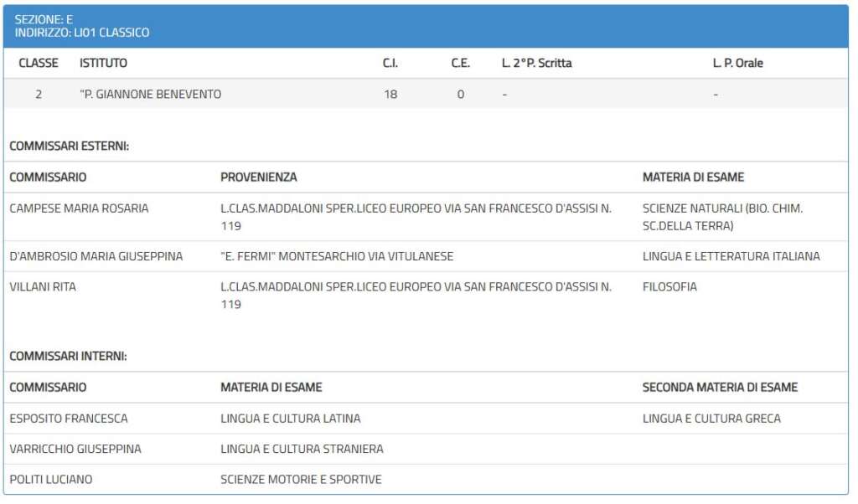Click the 'LINGUA E CULTURA STRANIERA' subject
Viewport: 858px width, 504px height.
coord(302,450)
